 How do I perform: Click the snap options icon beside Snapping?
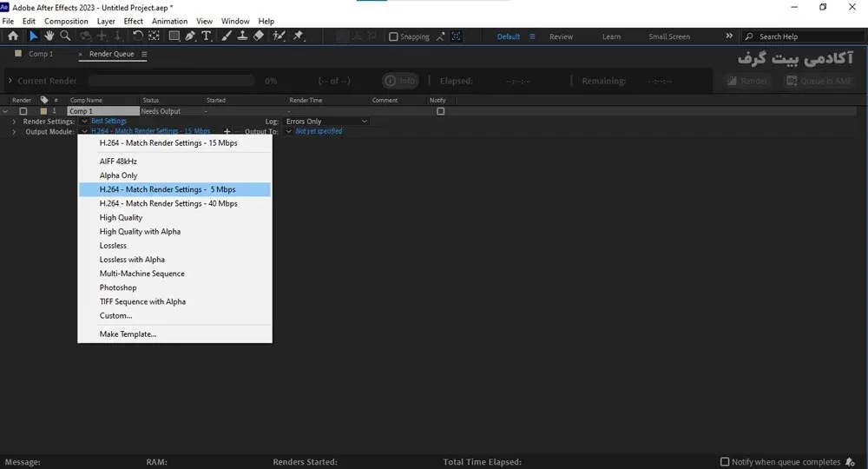(x=440, y=36)
